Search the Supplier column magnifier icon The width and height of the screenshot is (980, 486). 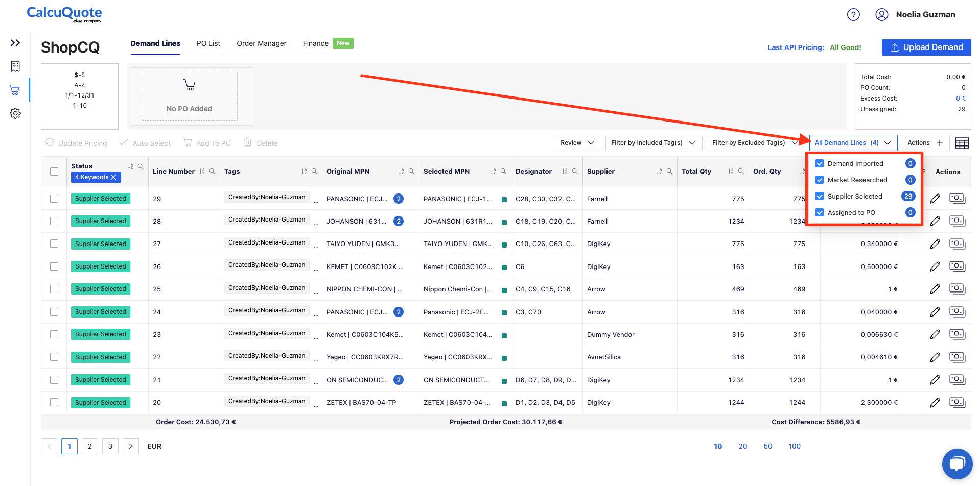(x=669, y=172)
